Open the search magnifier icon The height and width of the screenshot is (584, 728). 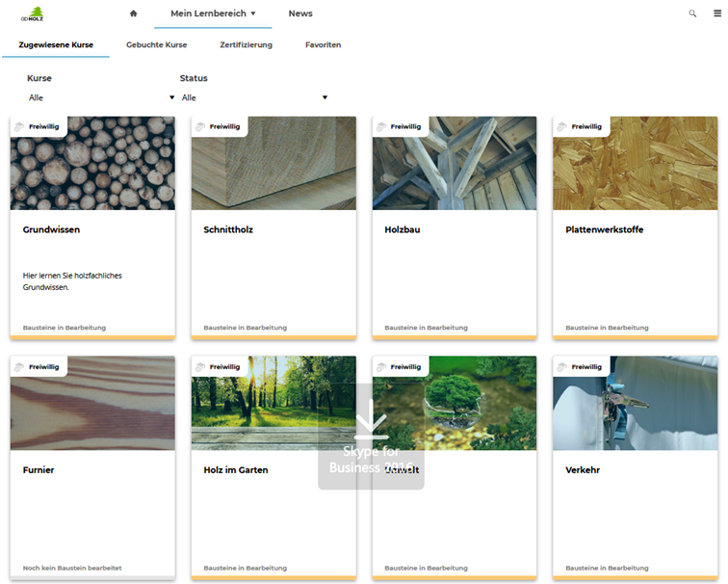pyautogui.click(x=692, y=13)
